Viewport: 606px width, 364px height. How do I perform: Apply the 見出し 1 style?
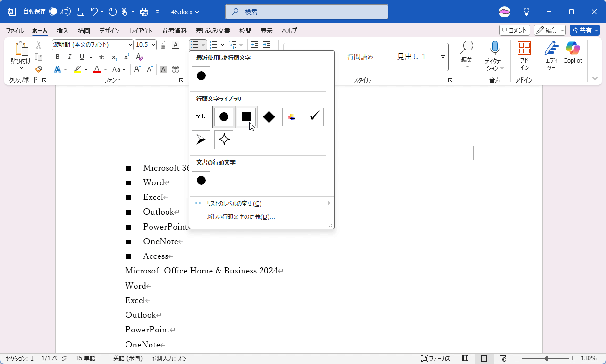(412, 57)
